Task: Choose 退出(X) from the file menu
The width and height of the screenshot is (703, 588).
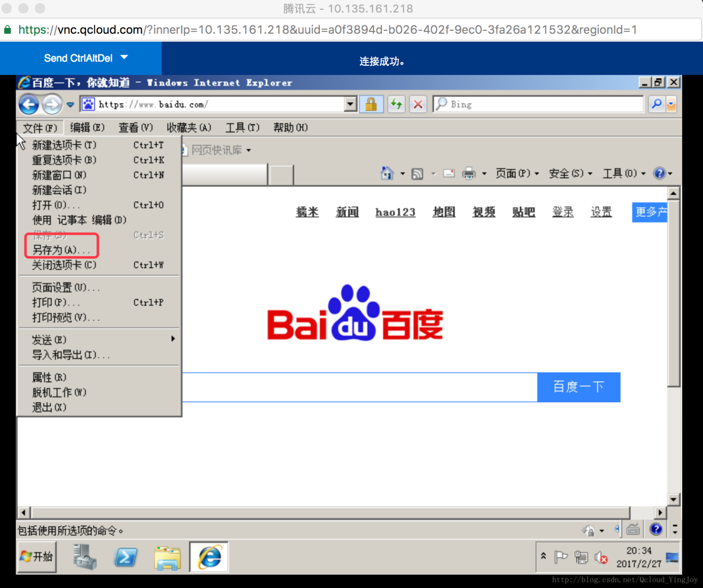Action: tap(99, 407)
